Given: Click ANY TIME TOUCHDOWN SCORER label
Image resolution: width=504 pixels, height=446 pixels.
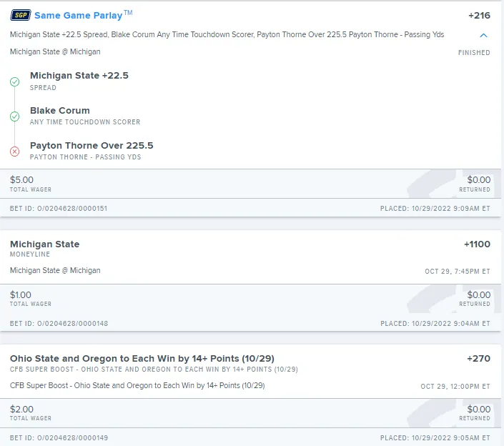Looking at the screenshot, I should (85, 122).
